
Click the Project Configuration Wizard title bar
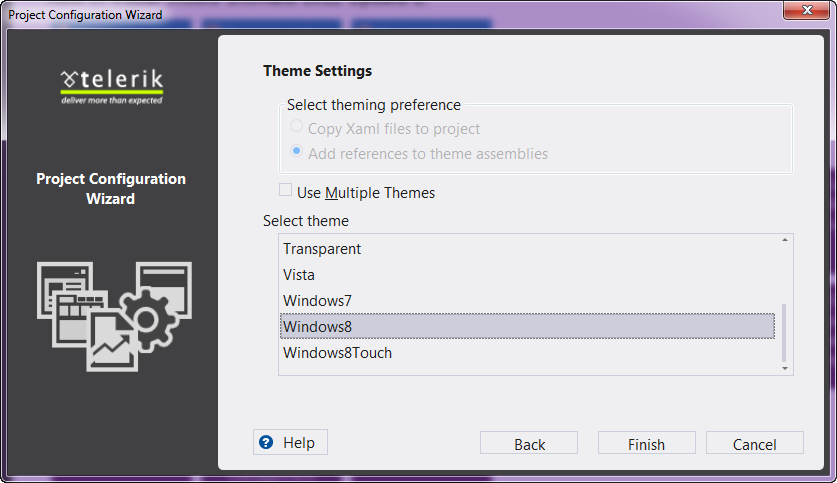coord(400,14)
